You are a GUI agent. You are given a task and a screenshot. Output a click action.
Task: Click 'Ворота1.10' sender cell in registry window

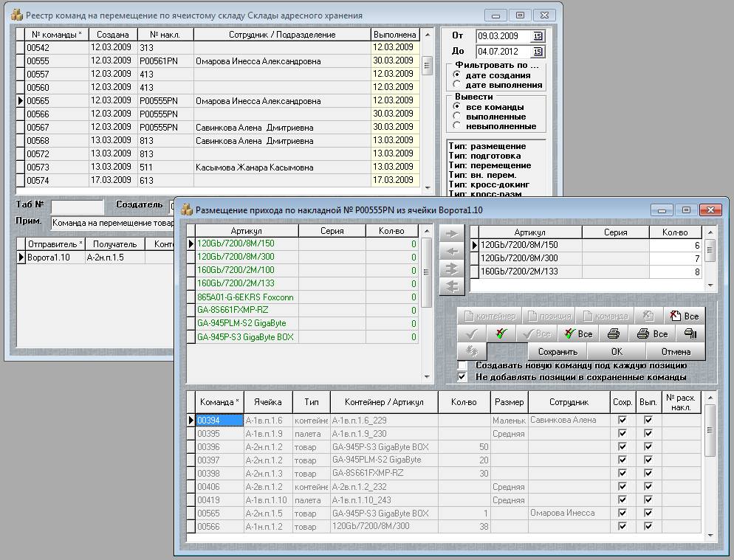coord(55,257)
